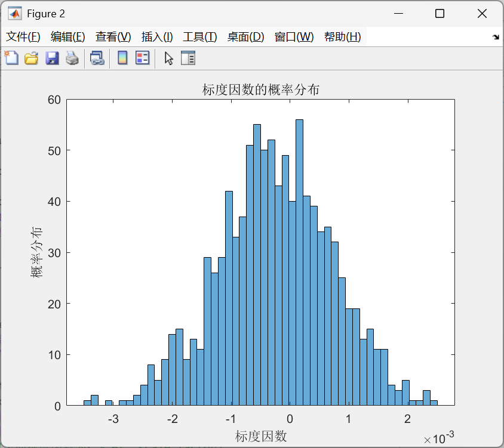Click the Figure 2 window title text
The height and width of the screenshot is (448, 504).
[46, 14]
